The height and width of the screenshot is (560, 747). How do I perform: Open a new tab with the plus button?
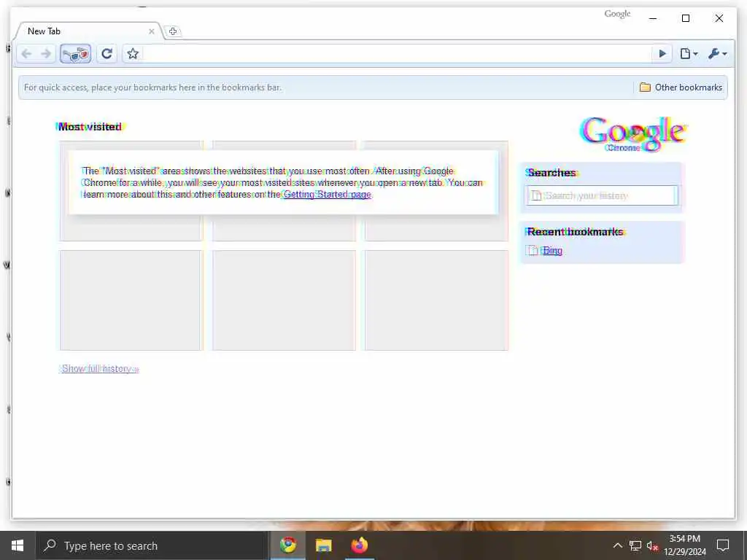173,31
